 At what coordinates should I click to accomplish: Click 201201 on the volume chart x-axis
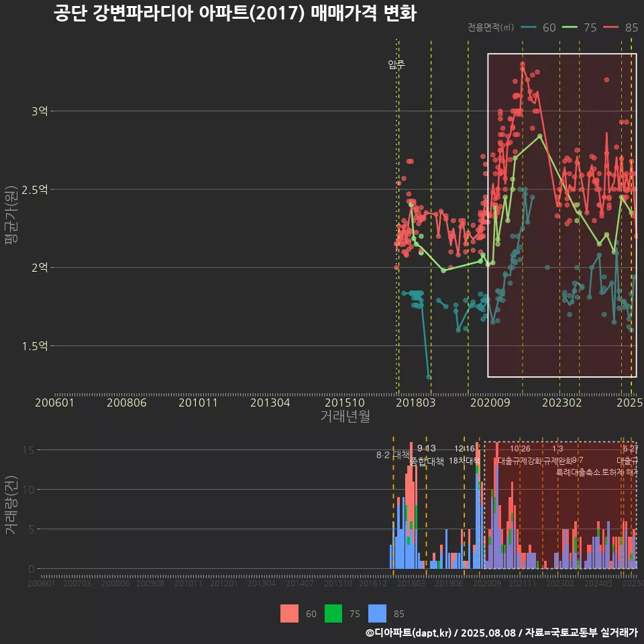click(224, 584)
